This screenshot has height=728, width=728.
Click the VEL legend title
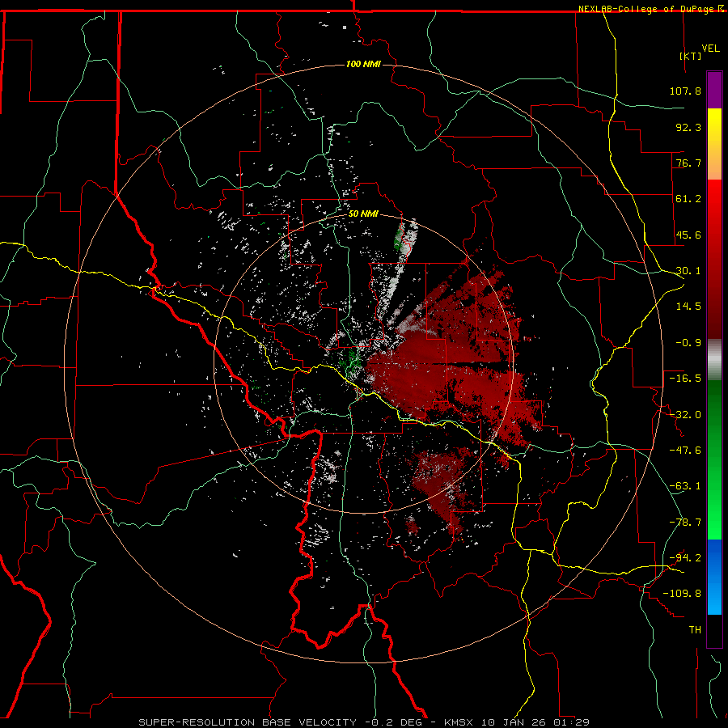[710, 49]
